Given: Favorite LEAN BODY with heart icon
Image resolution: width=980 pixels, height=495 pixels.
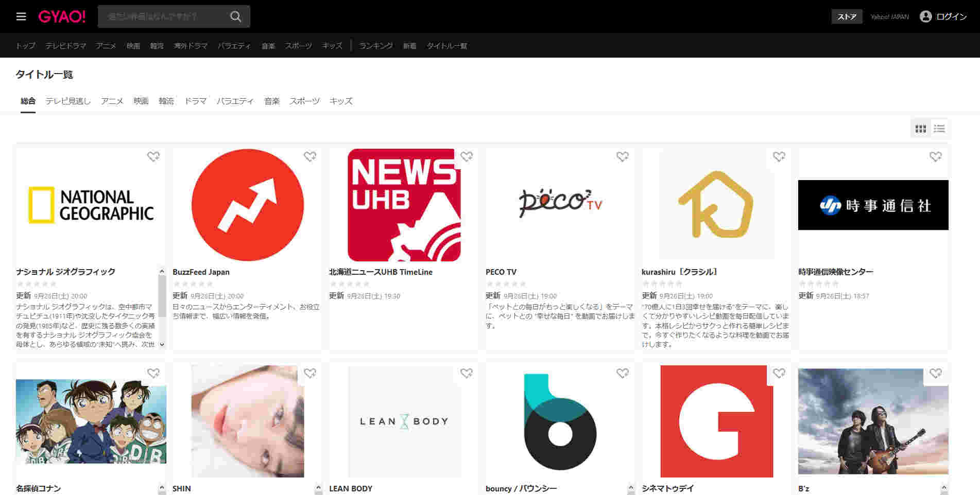Looking at the screenshot, I should tap(467, 373).
